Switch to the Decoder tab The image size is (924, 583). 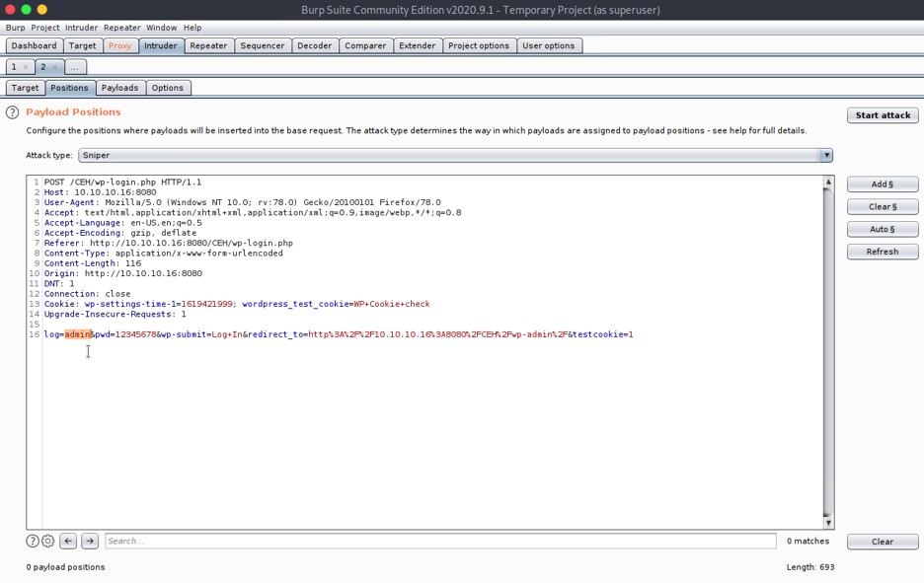[314, 45]
